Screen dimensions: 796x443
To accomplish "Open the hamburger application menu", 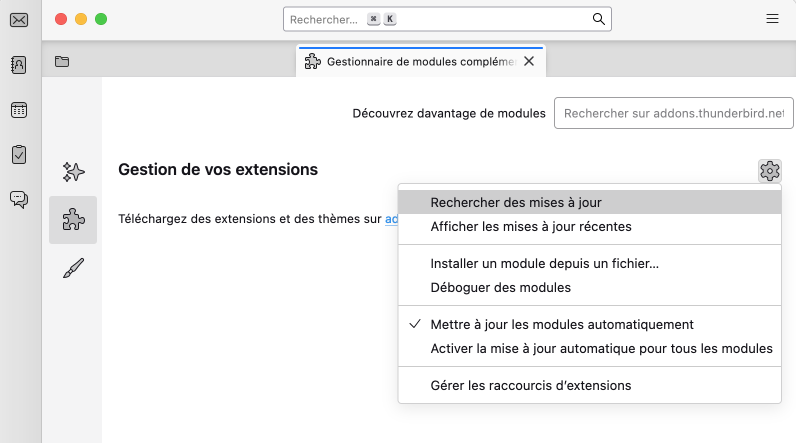I will point(772,19).
